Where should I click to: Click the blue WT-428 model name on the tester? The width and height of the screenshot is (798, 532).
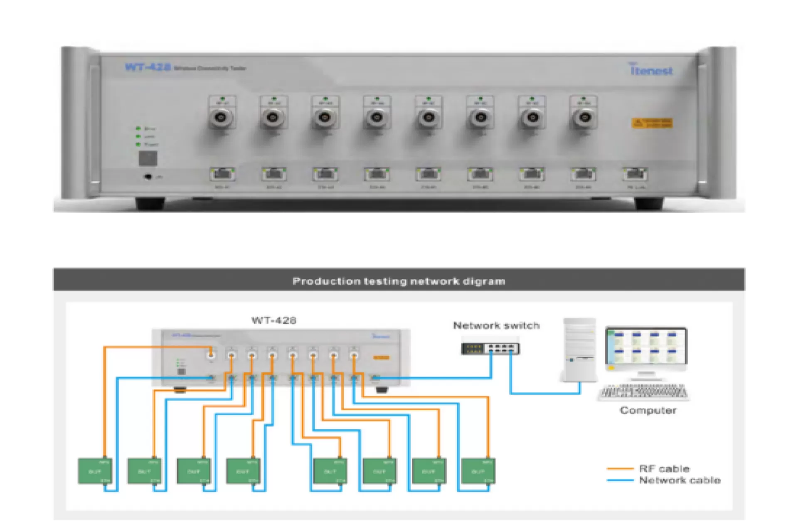(148, 67)
